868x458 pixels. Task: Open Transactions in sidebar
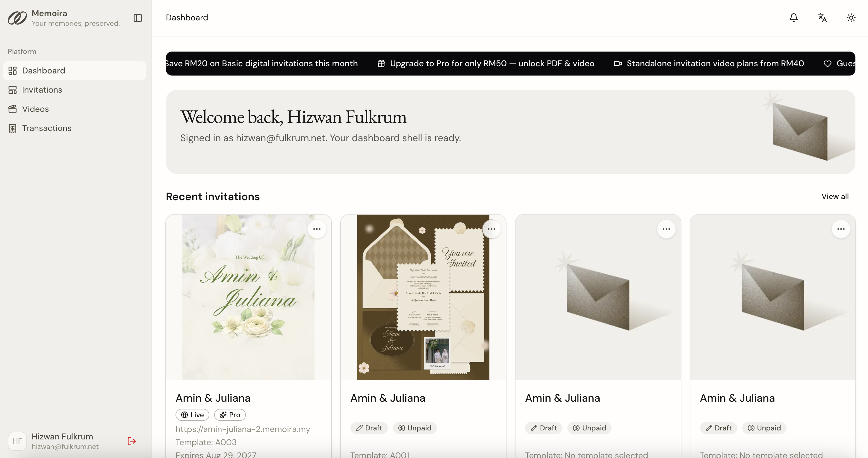(75, 128)
